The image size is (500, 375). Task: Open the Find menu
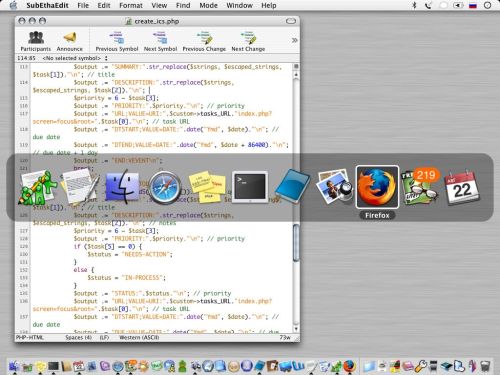[183, 5]
